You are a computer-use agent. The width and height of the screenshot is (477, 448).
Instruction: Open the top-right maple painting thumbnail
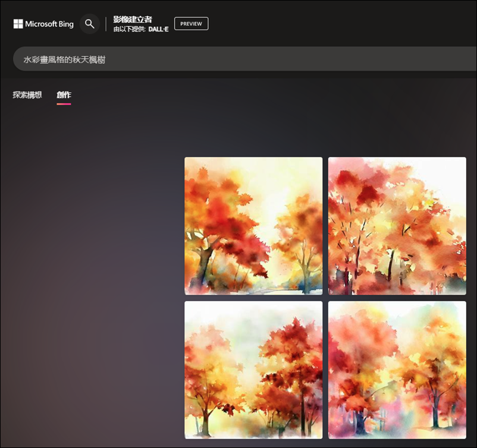pos(397,226)
